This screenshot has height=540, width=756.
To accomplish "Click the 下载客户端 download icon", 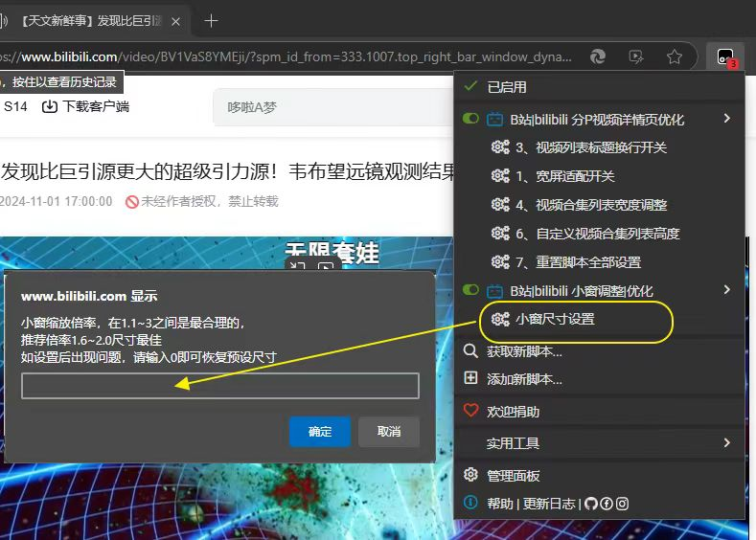I will (50, 106).
